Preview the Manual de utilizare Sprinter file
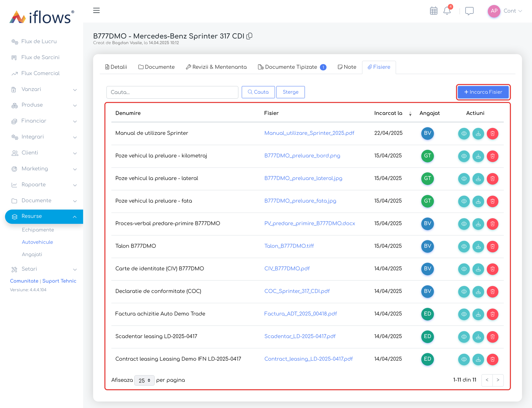The image size is (532, 408). coord(464,134)
